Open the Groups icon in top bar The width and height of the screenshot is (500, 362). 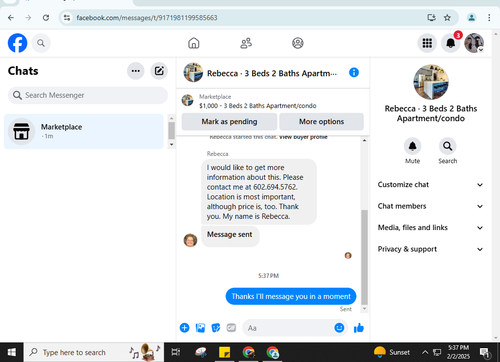click(x=298, y=43)
